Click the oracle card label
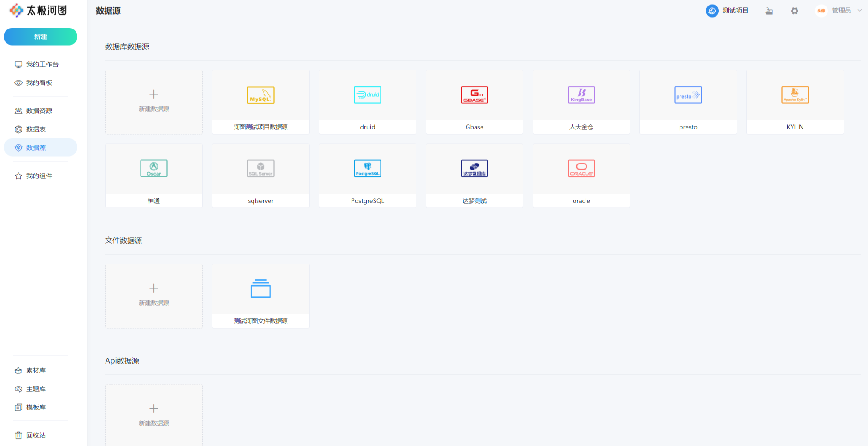The height and width of the screenshot is (446, 868). coord(581,201)
